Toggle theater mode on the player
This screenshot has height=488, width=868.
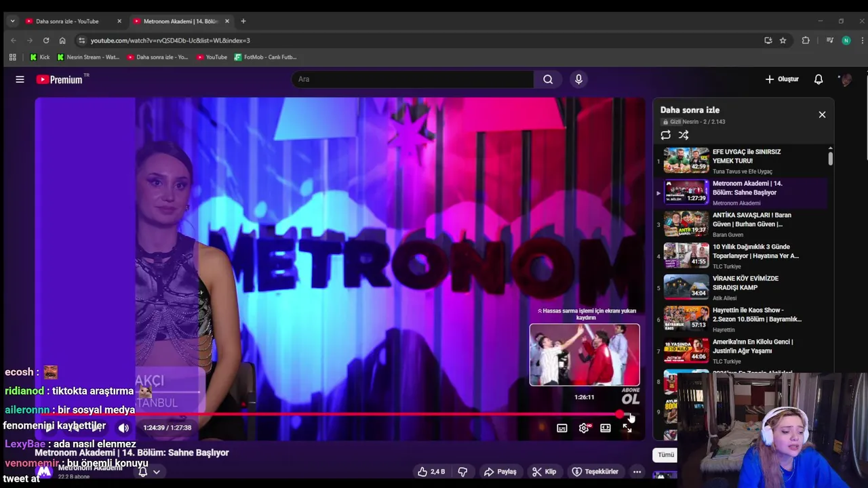(x=606, y=428)
